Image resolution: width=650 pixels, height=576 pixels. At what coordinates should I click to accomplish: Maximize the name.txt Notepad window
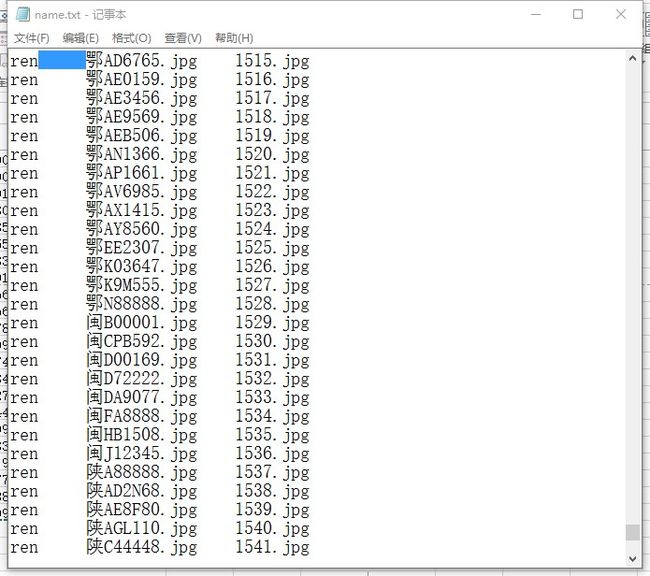578,15
